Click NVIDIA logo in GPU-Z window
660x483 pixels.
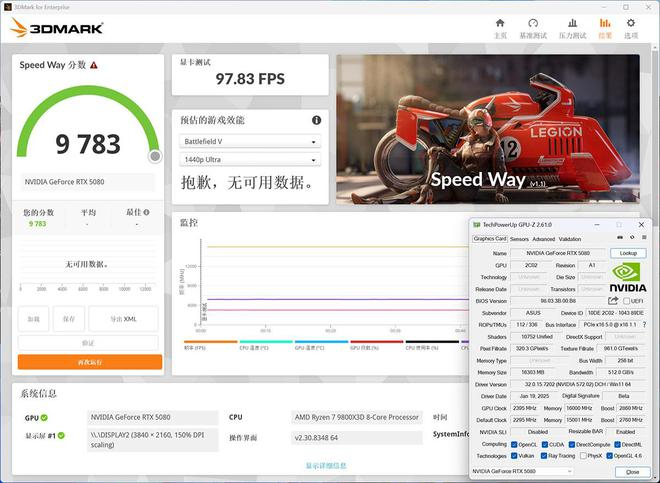(x=628, y=277)
